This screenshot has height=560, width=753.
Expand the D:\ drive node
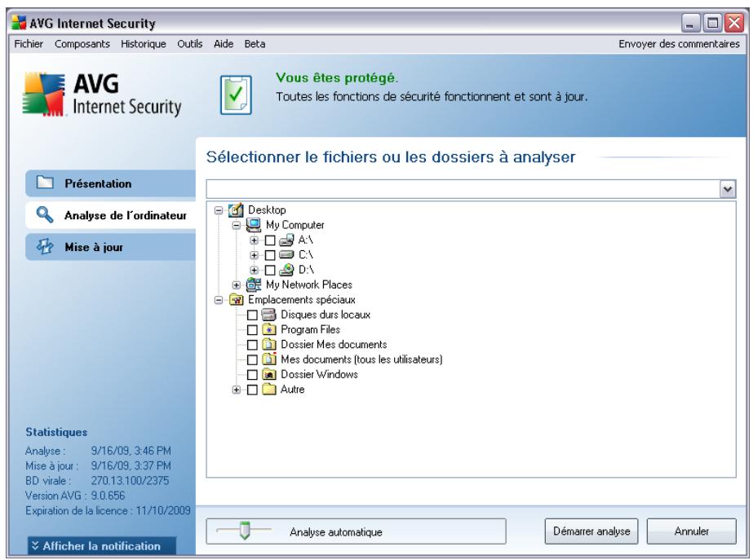tap(254, 270)
